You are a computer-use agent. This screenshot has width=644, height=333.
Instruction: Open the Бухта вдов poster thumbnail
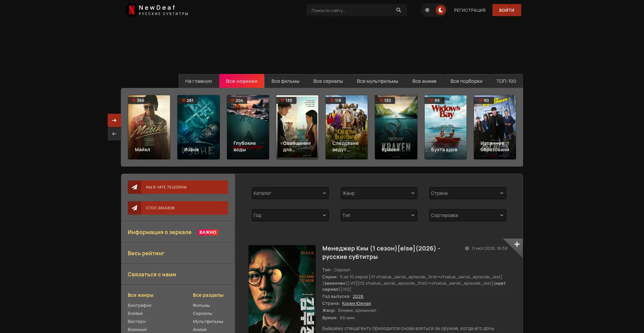(x=445, y=127)
